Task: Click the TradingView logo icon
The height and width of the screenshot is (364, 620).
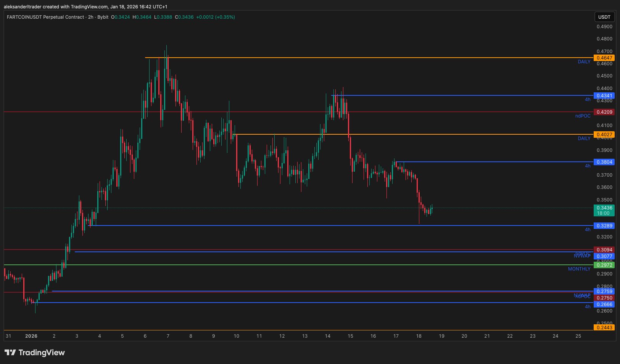Action: pyautogui.click(x=10, y=353)
